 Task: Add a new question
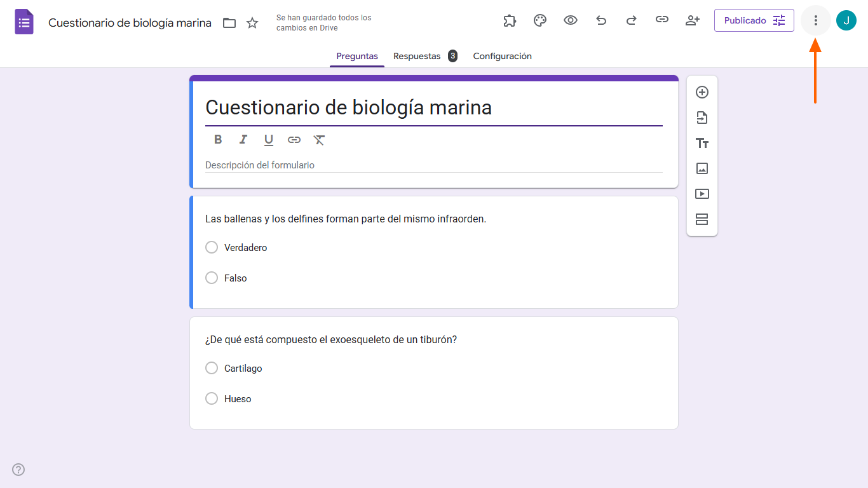click(702, 92)
